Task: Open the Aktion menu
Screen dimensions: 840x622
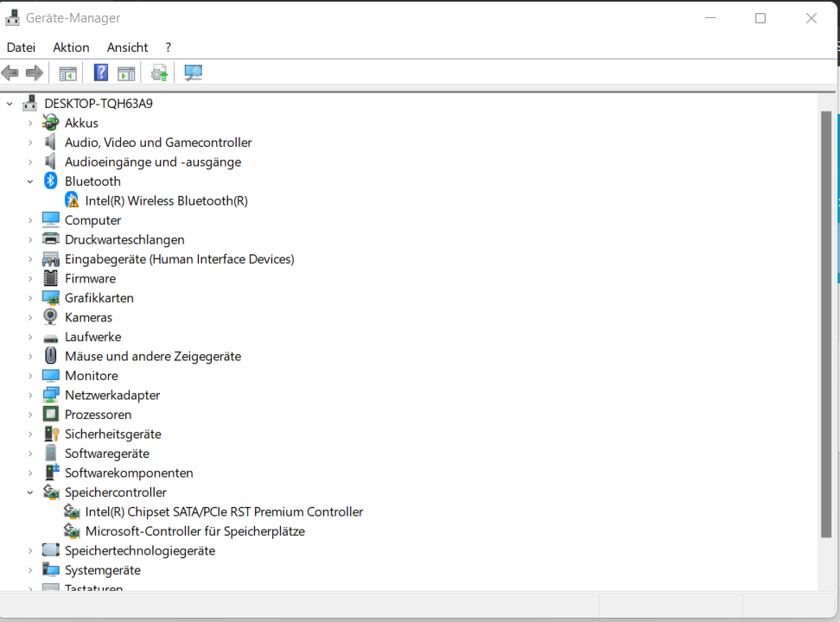Action: (x=71, y=48)
